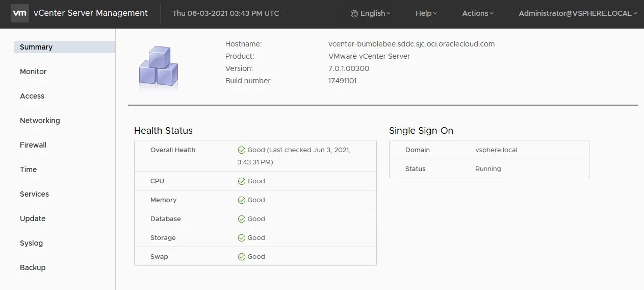Click the CPU row label
This screenshot has width=644, height=290.
pyautogui.click(x=157, y=181)
